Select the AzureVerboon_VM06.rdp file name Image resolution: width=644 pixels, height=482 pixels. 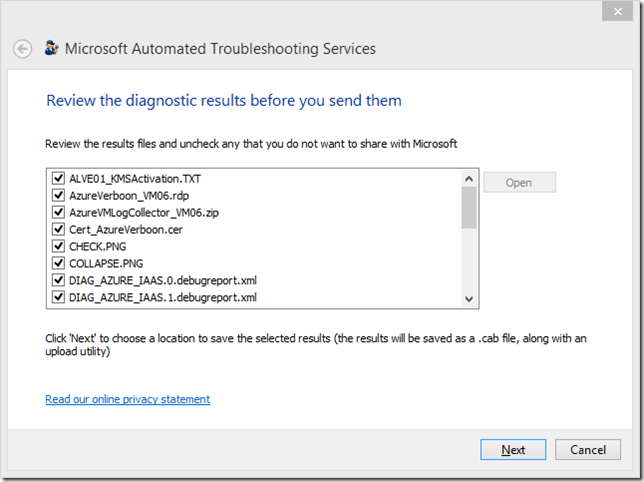[129, 196]
